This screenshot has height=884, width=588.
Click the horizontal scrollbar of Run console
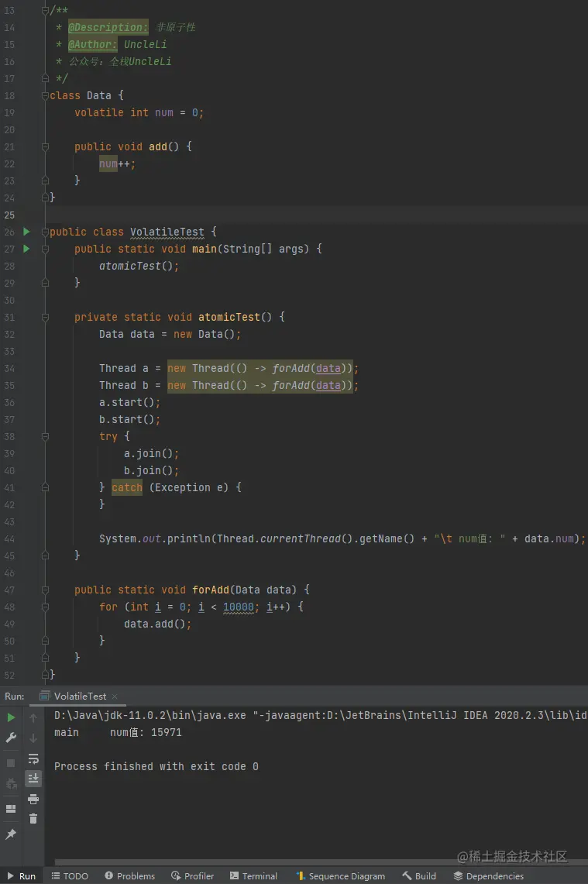click(320, 862)
